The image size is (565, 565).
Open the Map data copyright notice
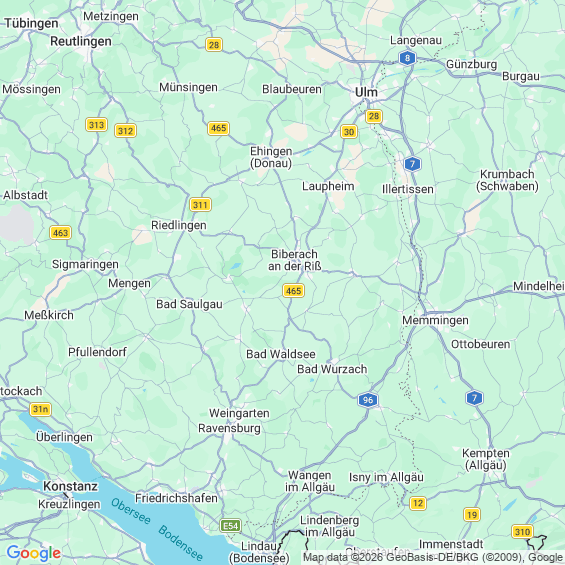433,557
